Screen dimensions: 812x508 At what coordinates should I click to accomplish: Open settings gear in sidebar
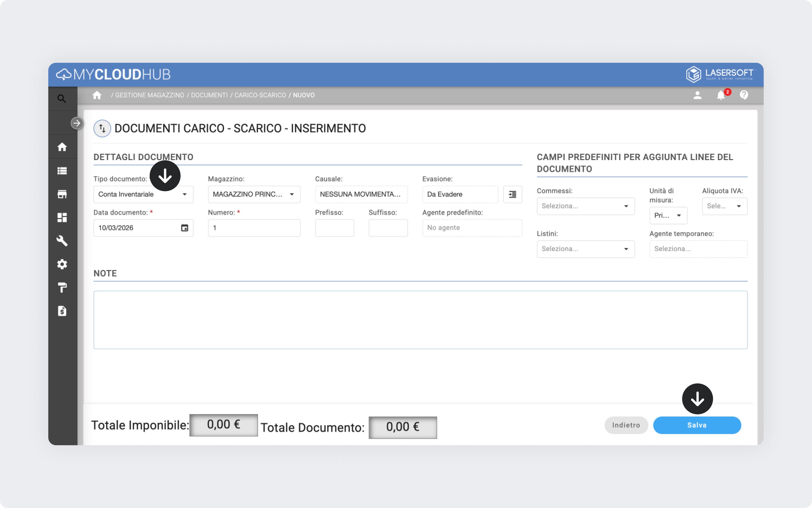point(62,264)
